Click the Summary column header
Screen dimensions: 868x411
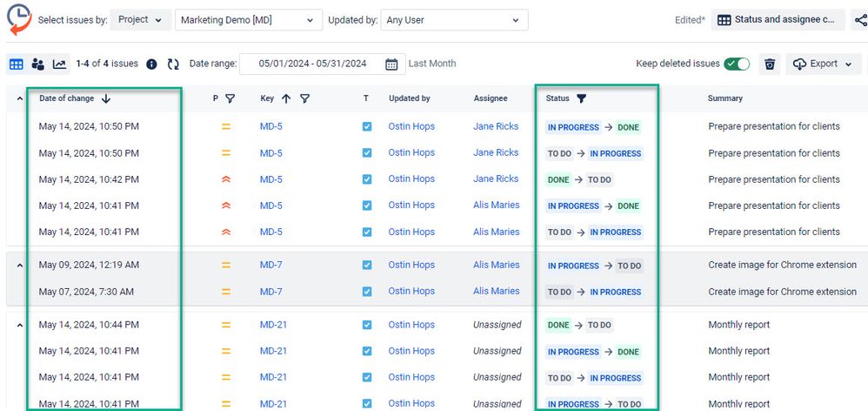point(725,98)
